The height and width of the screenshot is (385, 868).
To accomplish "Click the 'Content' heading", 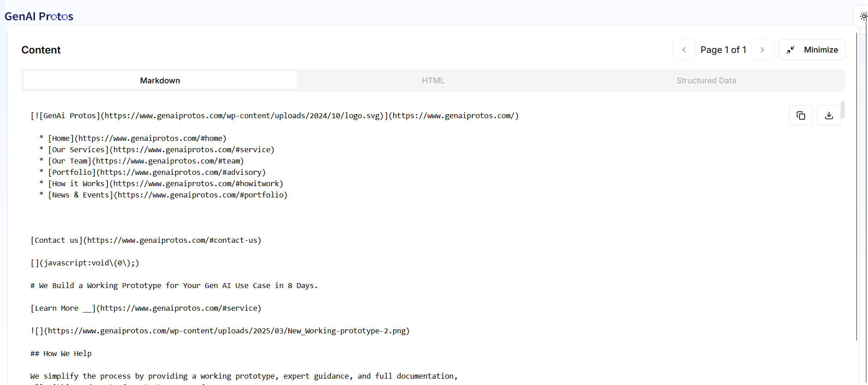I will [x=41, y=50].
